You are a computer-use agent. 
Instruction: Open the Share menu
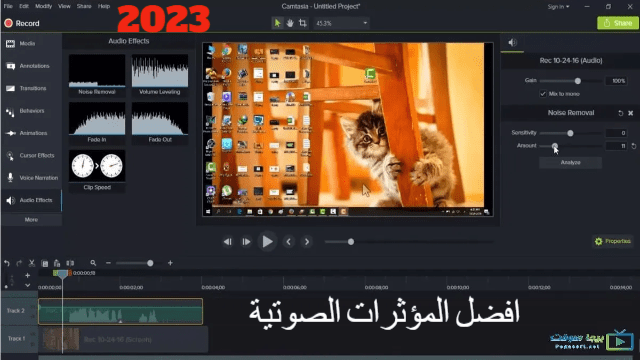coord(84,6)
